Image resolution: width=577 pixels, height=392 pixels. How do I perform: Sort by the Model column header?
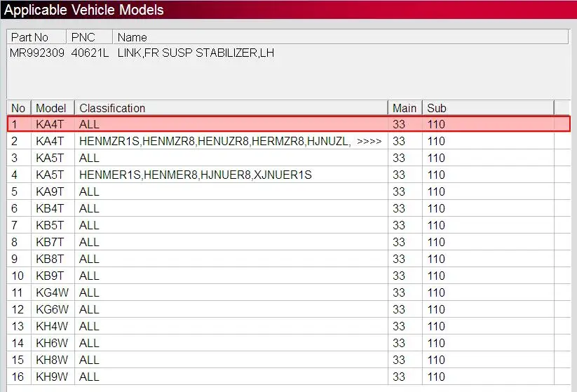(x=53, y=108)
